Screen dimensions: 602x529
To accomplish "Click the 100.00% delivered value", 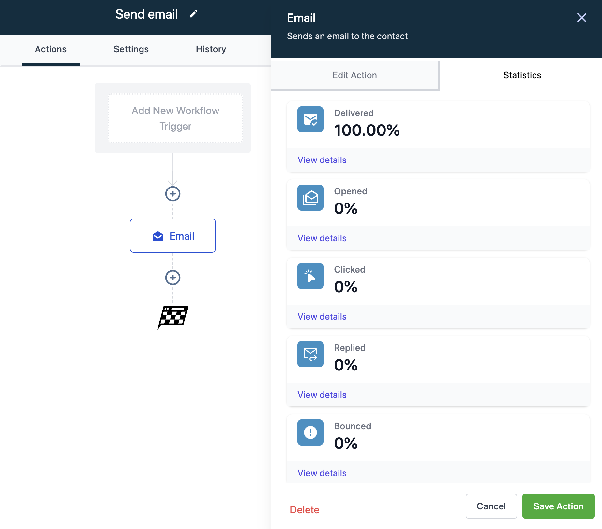I will tap(367, 131).
